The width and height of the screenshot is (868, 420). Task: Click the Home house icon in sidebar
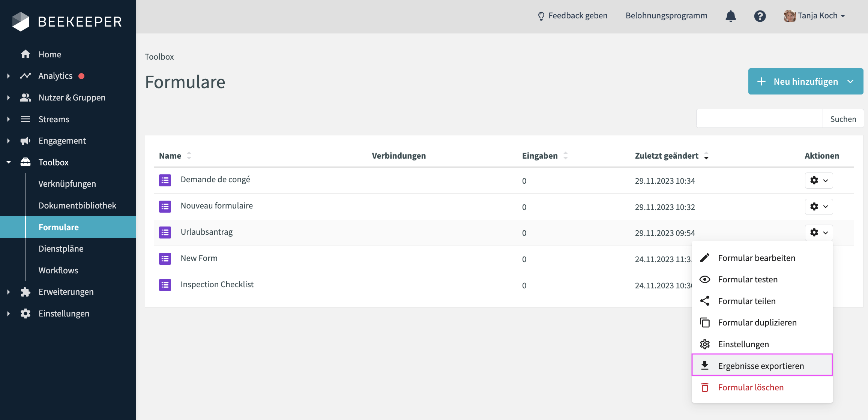click(x=26, y=54)
